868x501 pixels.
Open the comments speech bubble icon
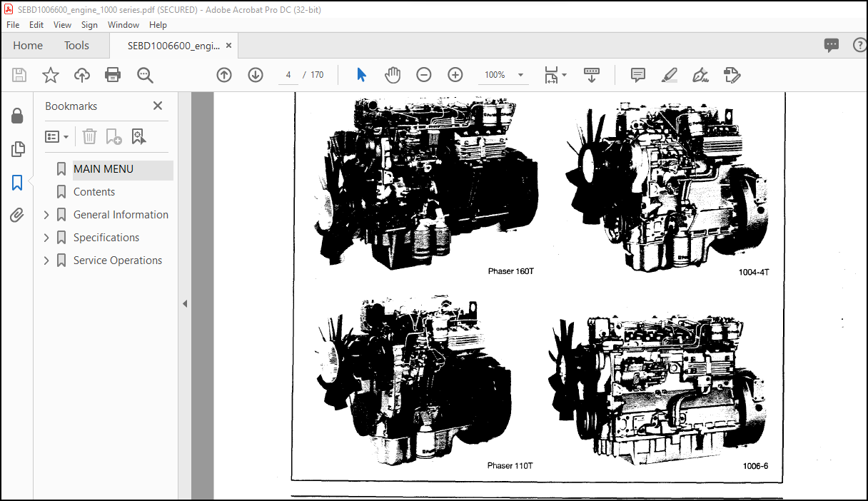point(832,45)
